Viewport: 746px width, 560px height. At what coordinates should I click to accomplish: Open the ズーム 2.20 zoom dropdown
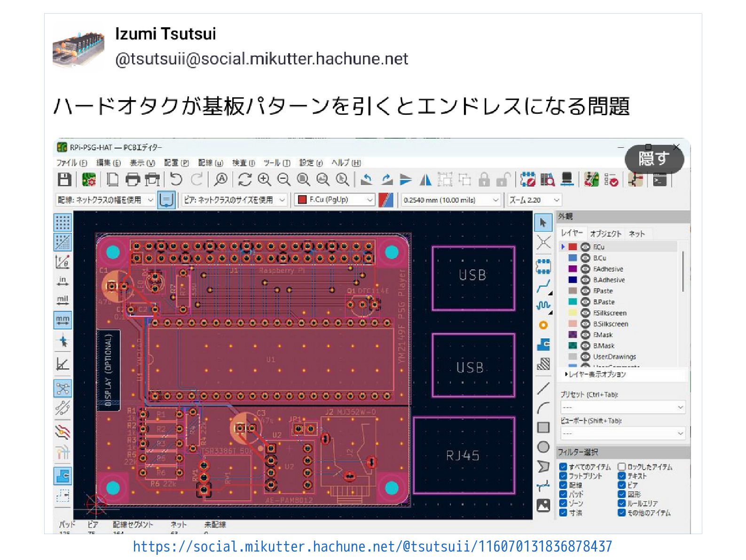pyautogui.click(x=534, y=200)
